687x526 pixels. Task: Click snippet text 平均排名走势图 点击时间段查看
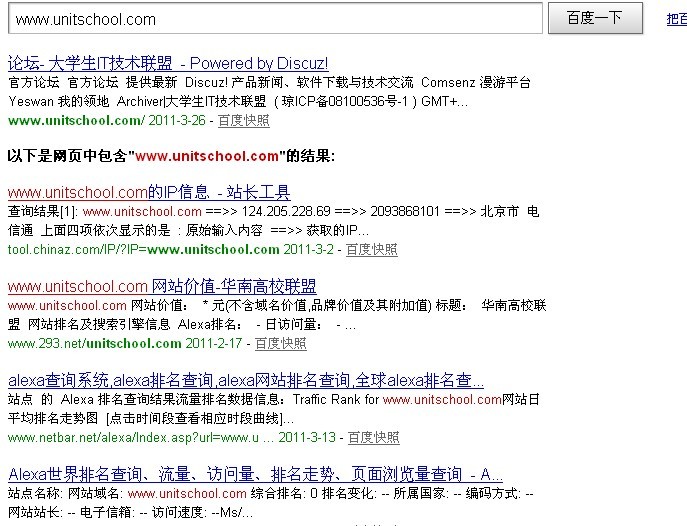(151, 418)
